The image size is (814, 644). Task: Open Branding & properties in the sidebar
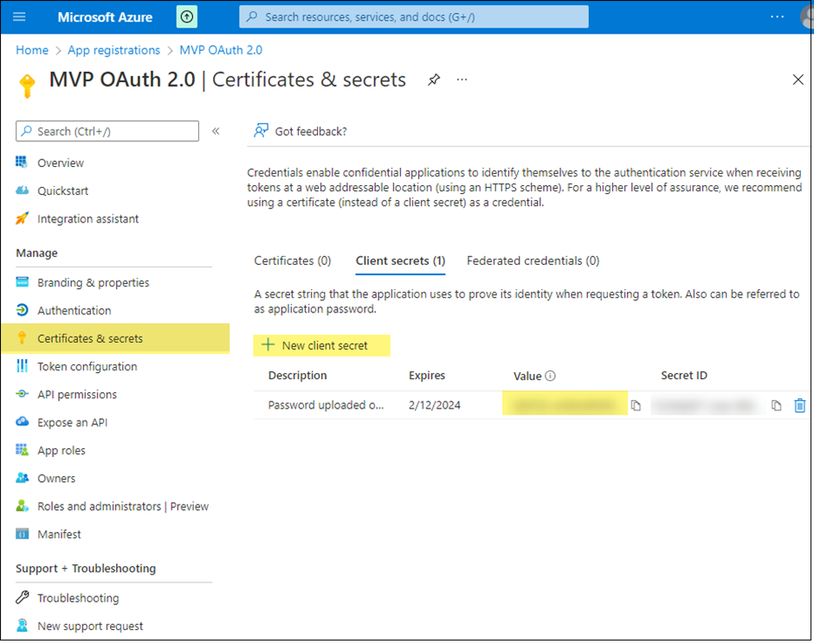(x=93, y=283)
